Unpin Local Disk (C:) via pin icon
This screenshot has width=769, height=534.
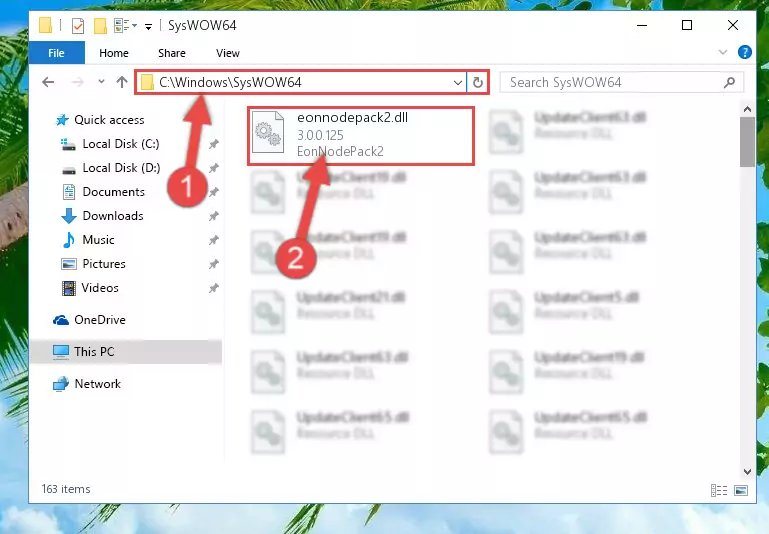[213, 144]
